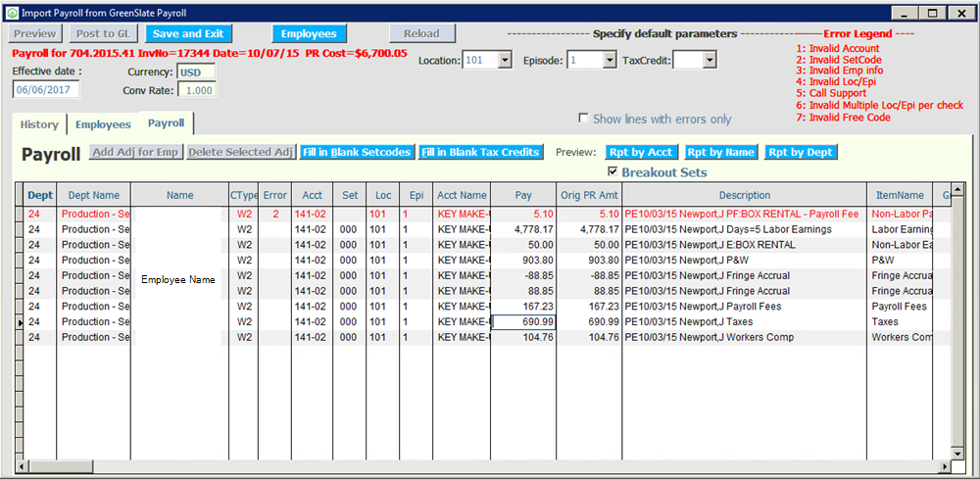Click the Reload button
The width and height of the screenshot is (980, 480).
[x=421, y=33]
